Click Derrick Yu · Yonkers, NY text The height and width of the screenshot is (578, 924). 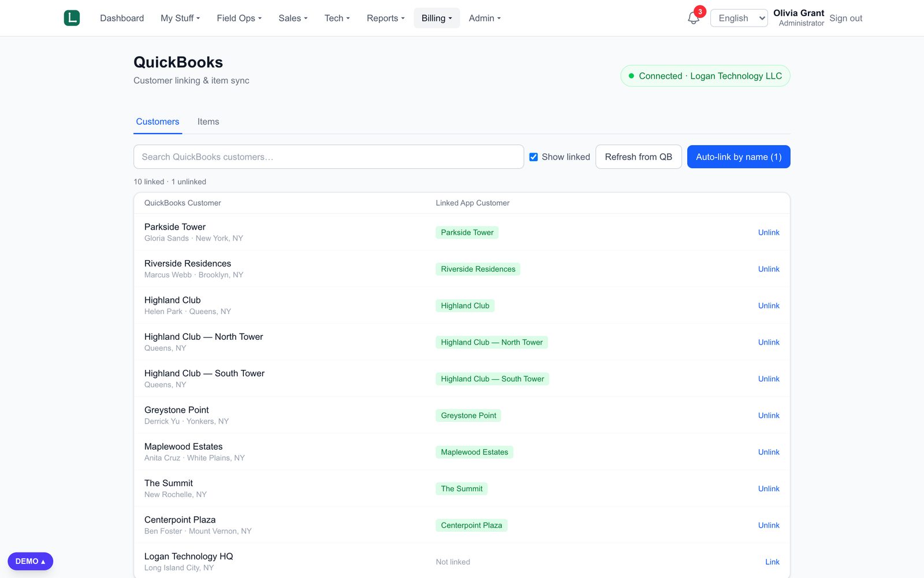click(187, 421)
